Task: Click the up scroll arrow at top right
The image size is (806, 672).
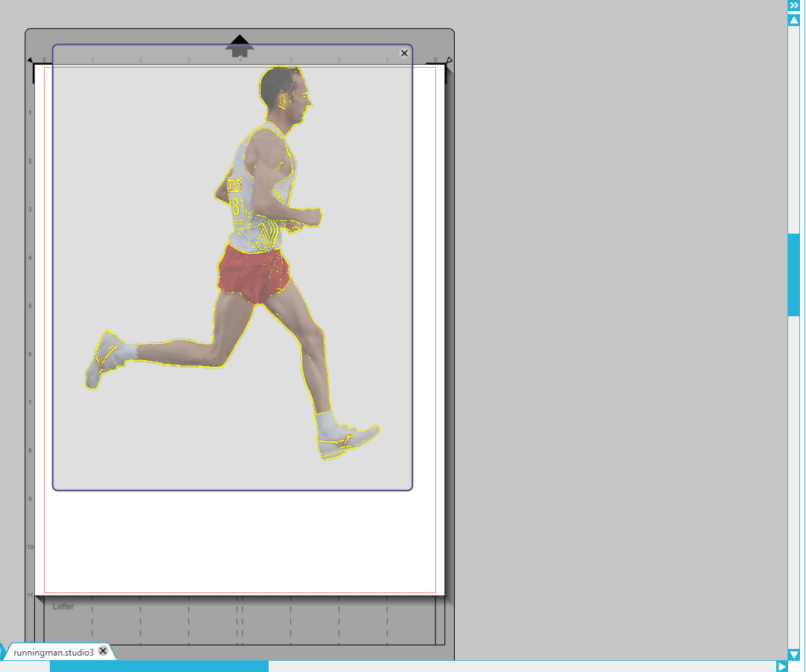Action: [x=794, y=20]
